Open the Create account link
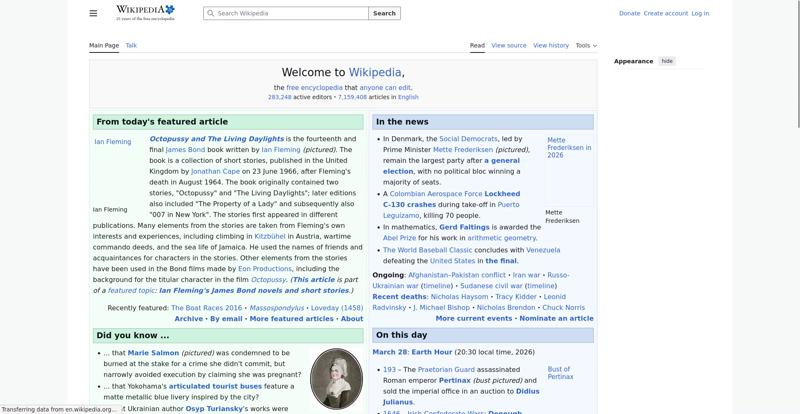The image size is (800, 414). click(665, 14)
